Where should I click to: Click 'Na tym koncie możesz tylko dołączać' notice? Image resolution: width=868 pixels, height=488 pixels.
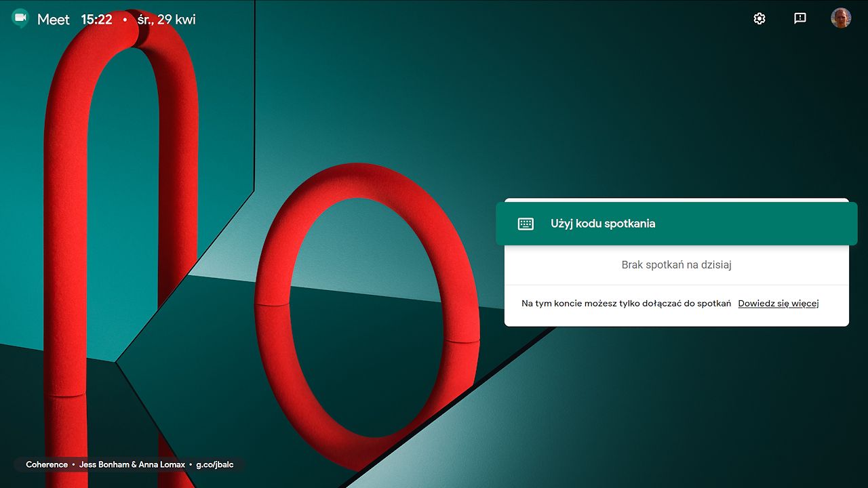coord(626,303)
